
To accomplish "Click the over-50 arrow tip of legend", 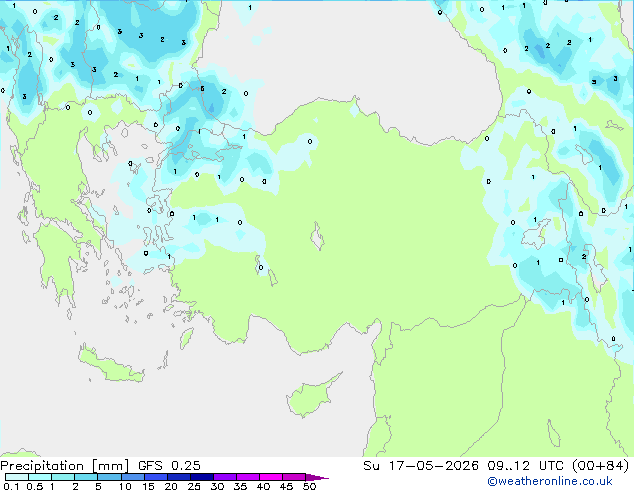I will [317, 477].
